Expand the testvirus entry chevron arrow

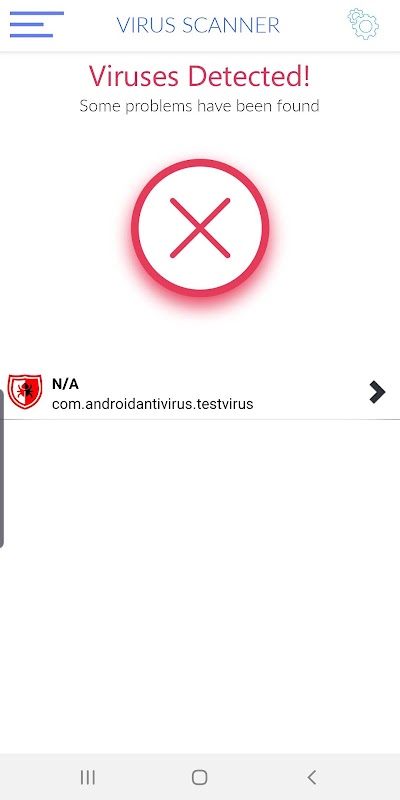pyautogui.click(x=377, y=392)
